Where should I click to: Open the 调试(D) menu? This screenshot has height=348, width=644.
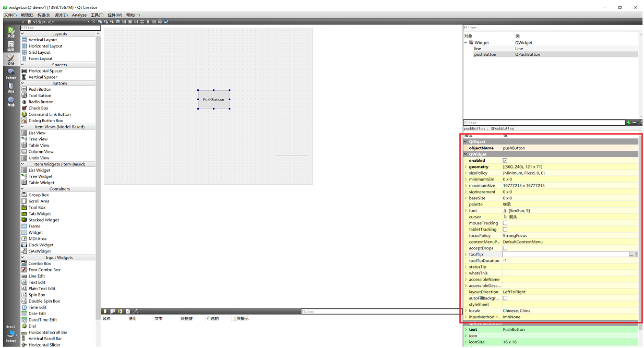coord(61,15)
